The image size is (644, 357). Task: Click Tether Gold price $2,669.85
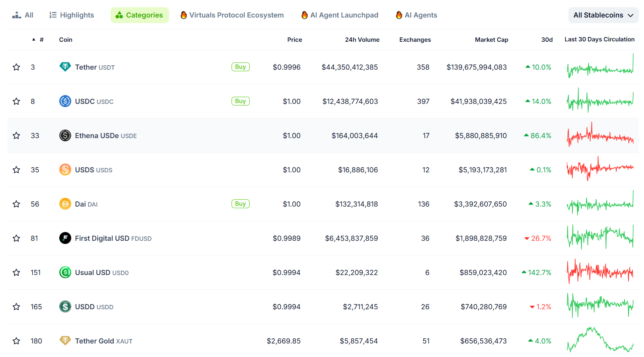click(x=284, y=341)
